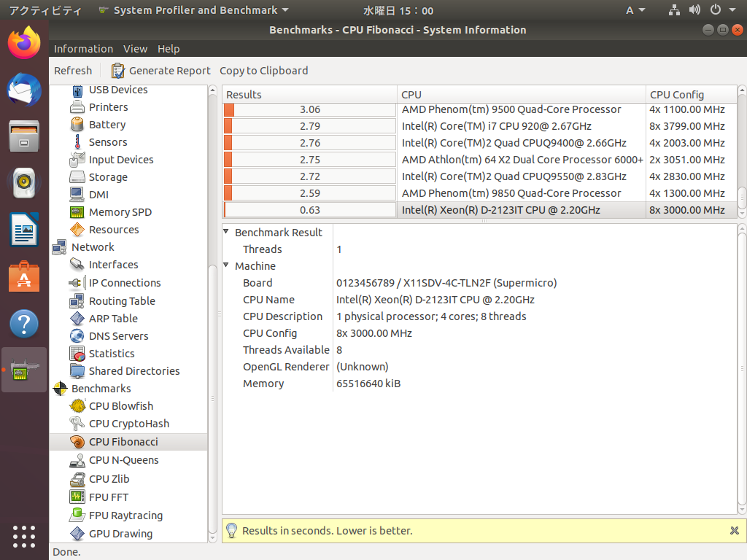
Task: Show all applications grid
Action: (24, 537)
